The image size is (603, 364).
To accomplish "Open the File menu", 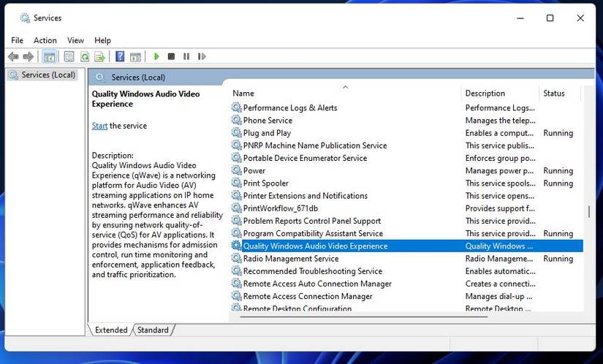I will (18, 40).
